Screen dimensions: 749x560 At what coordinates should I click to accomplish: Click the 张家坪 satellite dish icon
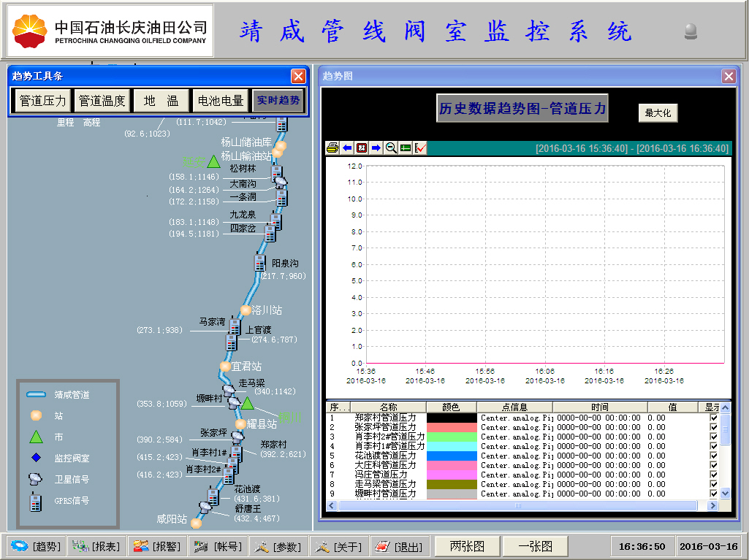[238, 436]
